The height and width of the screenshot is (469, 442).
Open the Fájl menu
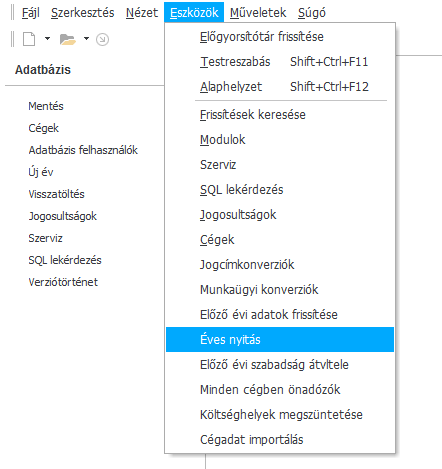pyautogui.click(x=31, y=13)
